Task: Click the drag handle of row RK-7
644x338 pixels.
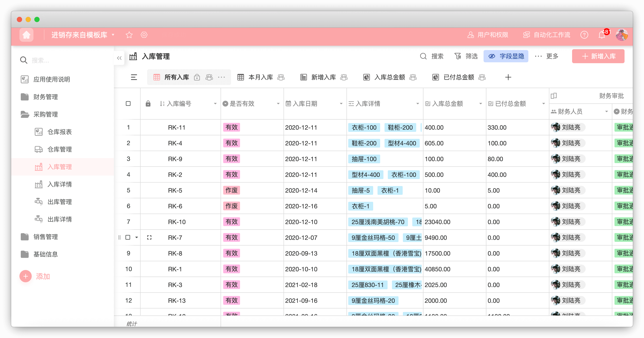Action: 119,237
